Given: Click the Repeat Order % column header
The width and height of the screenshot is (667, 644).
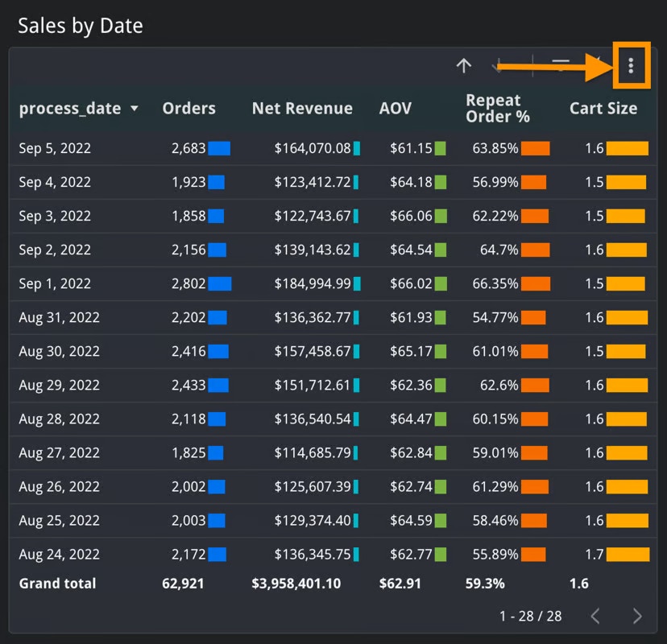Looking at the screenshot, I should coord(498,109).
